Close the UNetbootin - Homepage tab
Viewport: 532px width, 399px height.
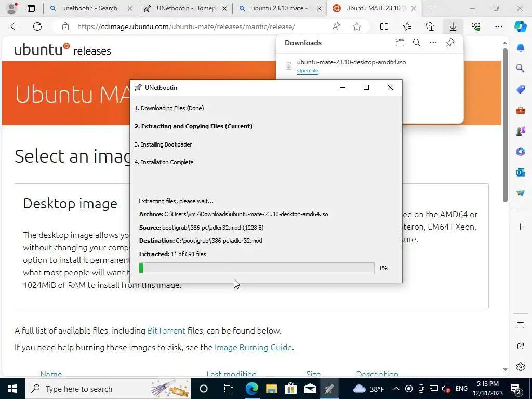tap(224, 8)
